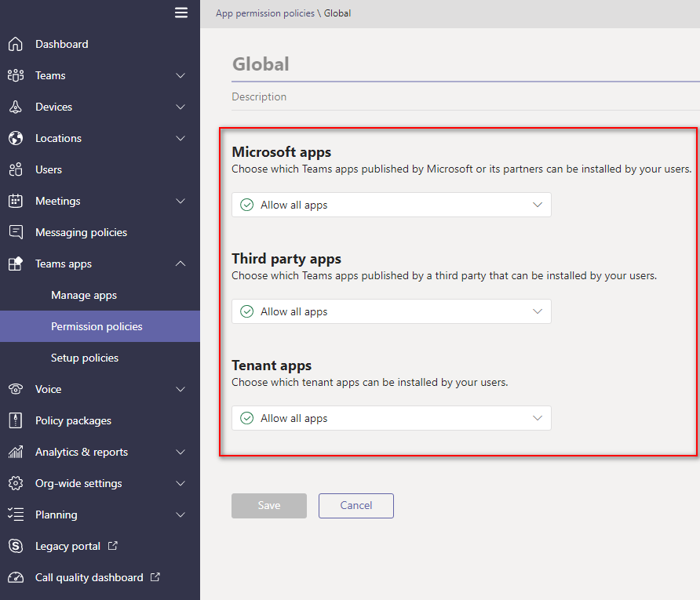Click the Voice label in sidebar

(x=48, y=389)
